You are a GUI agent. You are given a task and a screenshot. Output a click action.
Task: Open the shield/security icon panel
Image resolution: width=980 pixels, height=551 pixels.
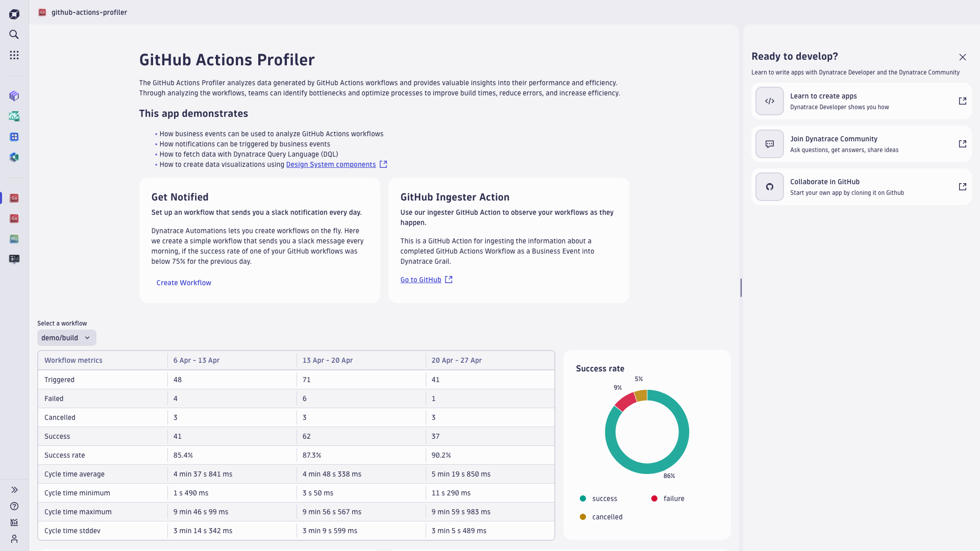[x=15, y=158]
